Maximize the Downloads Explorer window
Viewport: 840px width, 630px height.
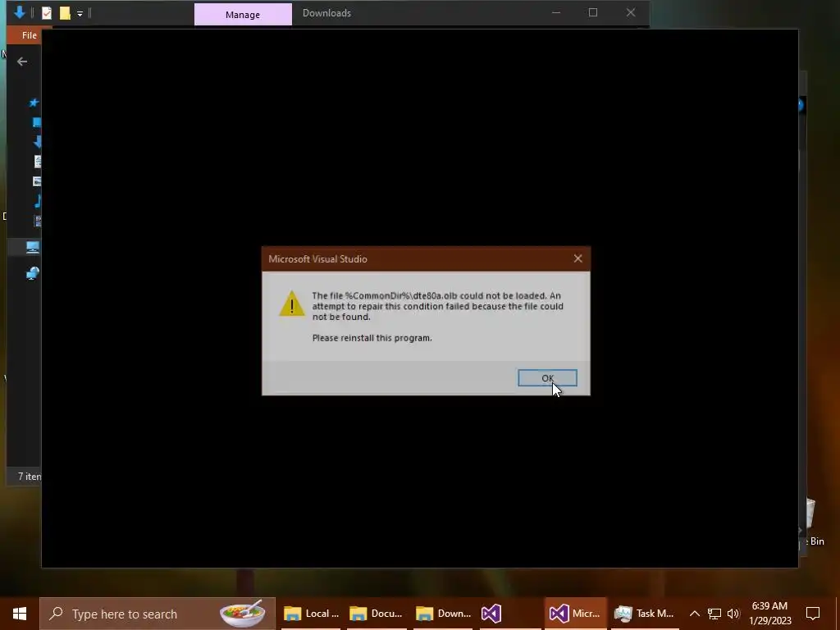[593, 12]
